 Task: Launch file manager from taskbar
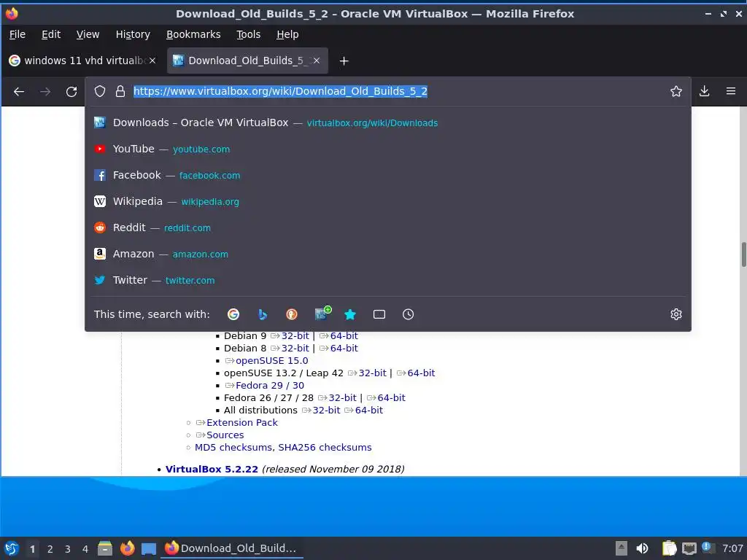tap(105, 548)
